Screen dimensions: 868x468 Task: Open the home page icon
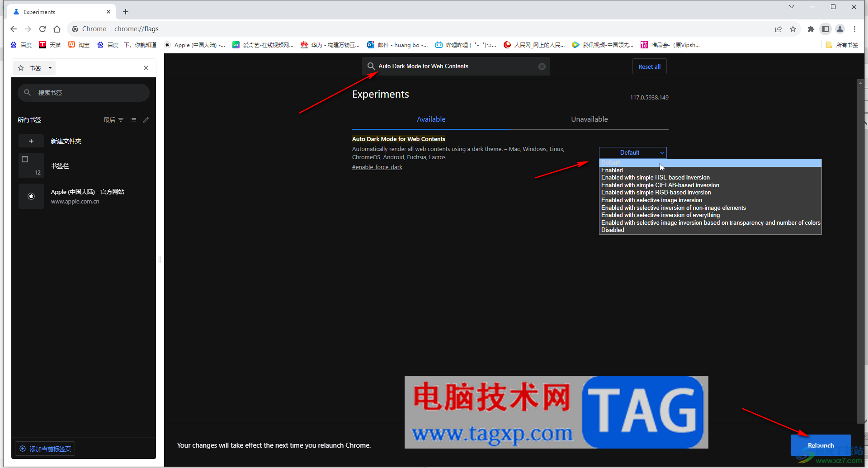coord(57,29)
